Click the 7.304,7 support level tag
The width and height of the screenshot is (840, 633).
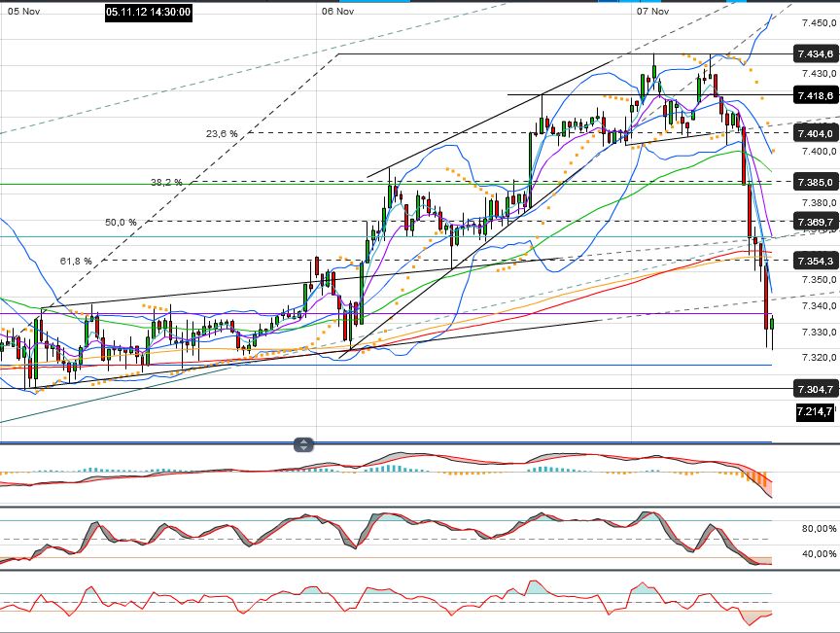coord(814,390)
